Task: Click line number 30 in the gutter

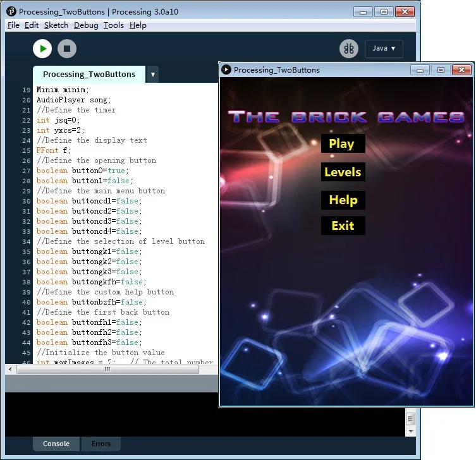Action: pyautogui.click(x=27, y=201)
